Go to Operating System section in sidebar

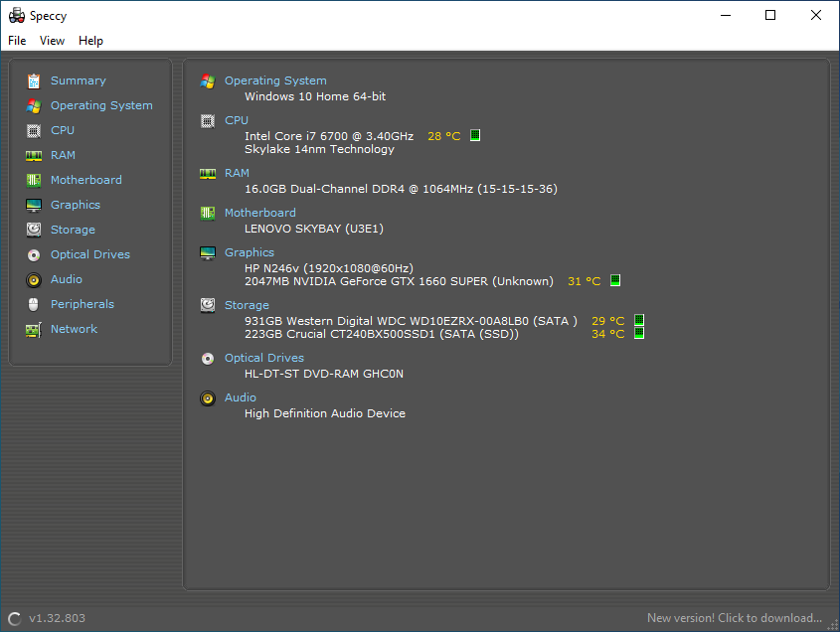click(x=101, y=105)
